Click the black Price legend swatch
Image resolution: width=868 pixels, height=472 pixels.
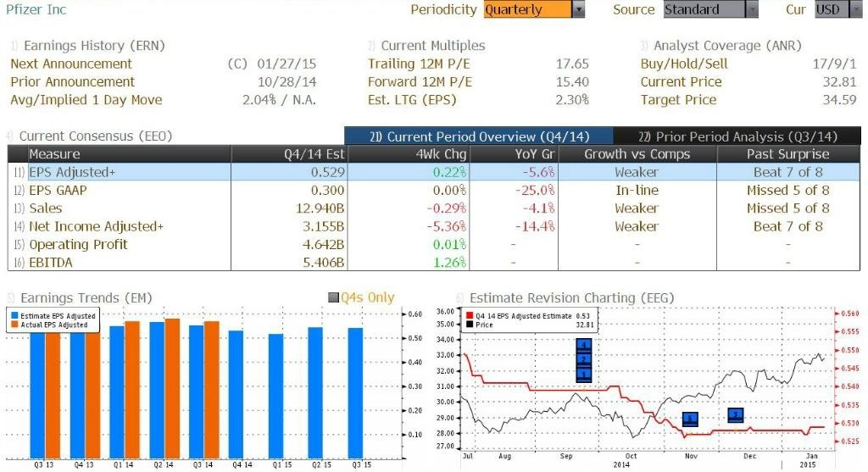coord(470,325)
